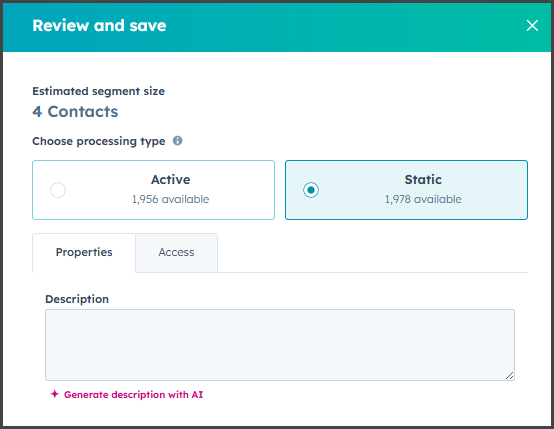The width and height of the screenshot is (554, 429).
Task: Click the '1,978 available' text
Action: [423, 199]
